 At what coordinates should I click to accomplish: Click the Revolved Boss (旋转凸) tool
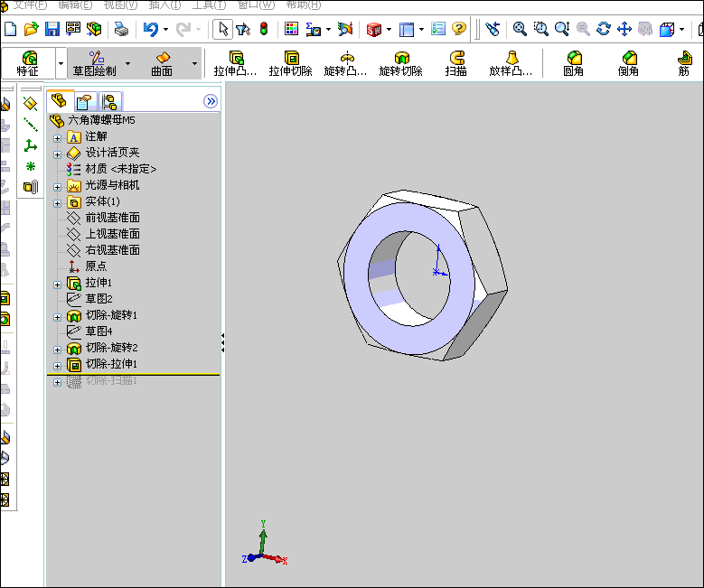click(346, 64)
